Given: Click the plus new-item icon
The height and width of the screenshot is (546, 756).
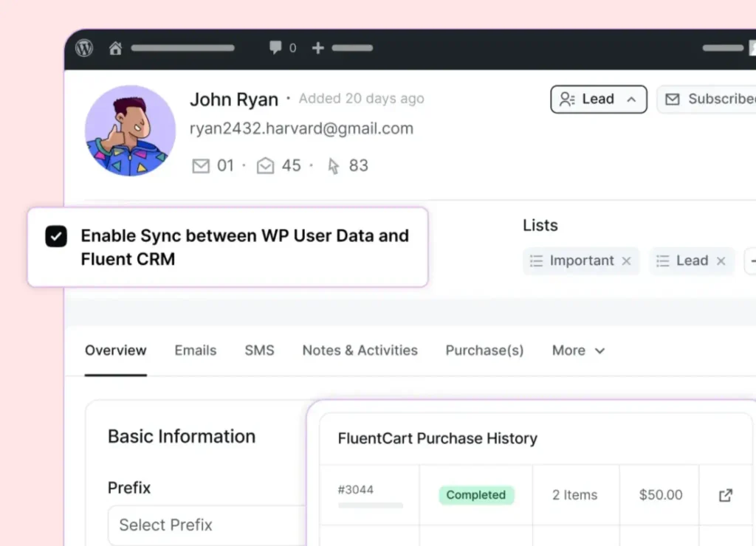Looking at the screenshot, I should (317, 48).
